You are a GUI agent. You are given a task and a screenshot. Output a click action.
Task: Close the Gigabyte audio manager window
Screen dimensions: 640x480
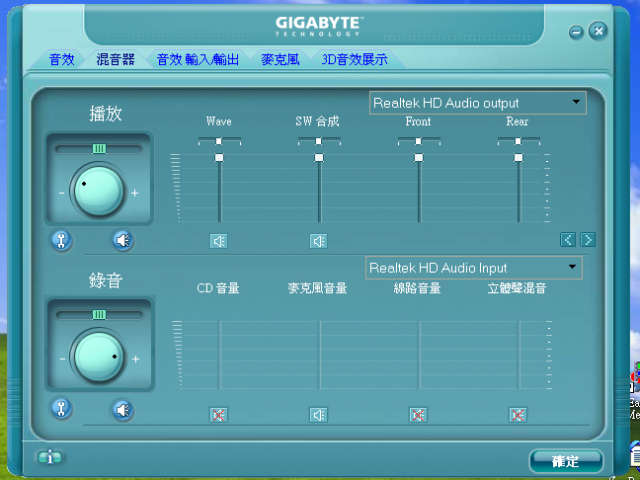click(x=598, y=31)
